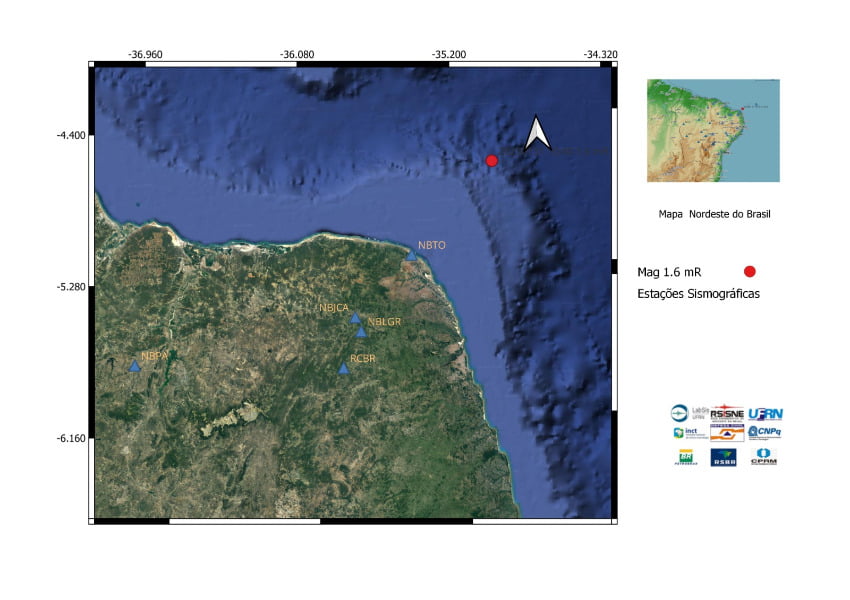The width and height of the screenshot is (850, 600).
Task: Click the NBJCA station label
Action: [334, 308]
